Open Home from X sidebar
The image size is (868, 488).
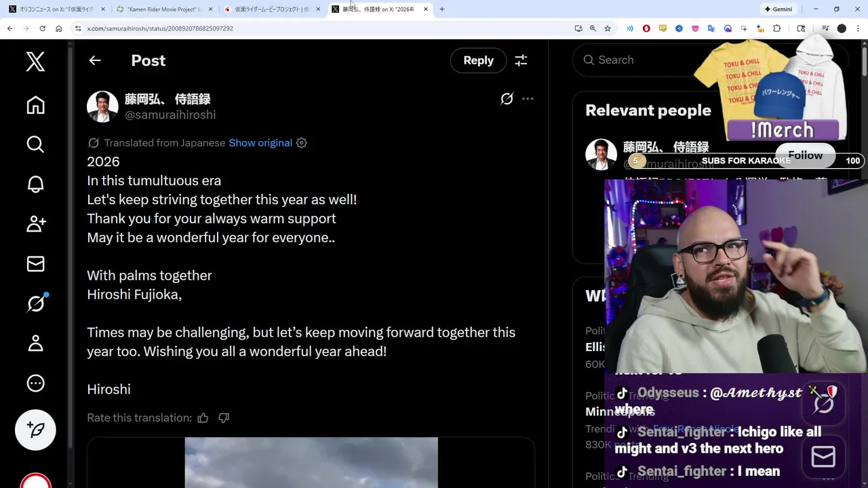coord(35,105)
